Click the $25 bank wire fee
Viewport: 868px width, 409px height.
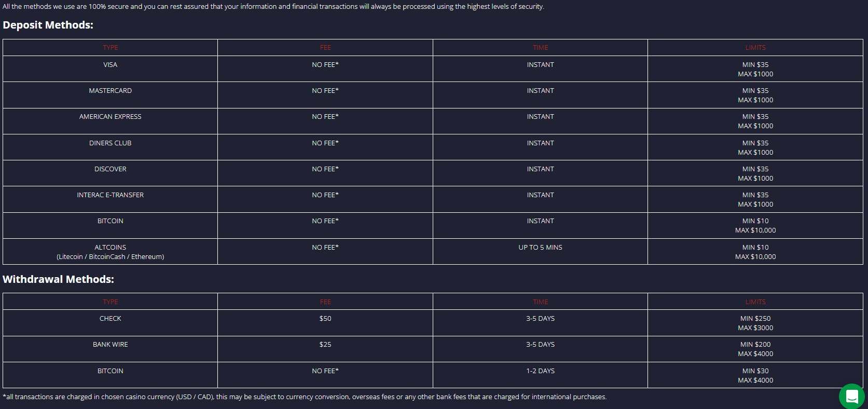(325, 345)
